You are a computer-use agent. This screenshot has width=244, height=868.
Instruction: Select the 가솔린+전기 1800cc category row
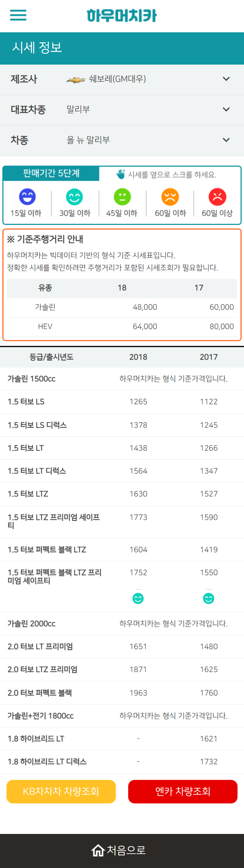[x=122, y=716]
